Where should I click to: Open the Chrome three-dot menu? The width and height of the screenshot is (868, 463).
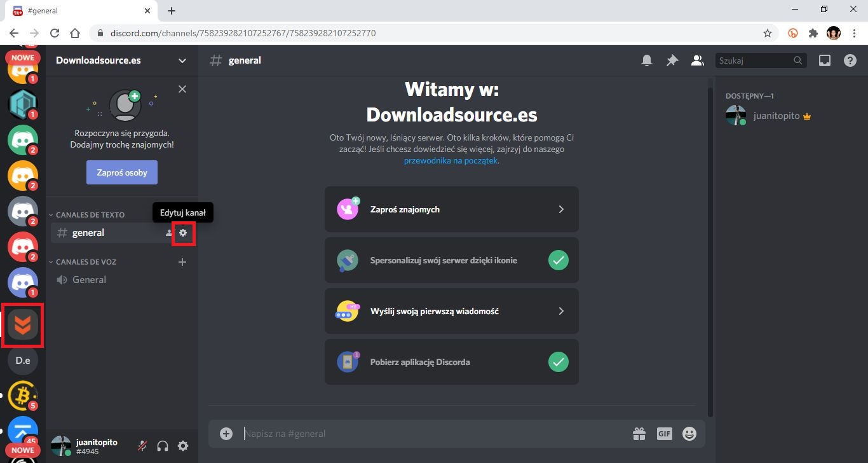[854, 33]
